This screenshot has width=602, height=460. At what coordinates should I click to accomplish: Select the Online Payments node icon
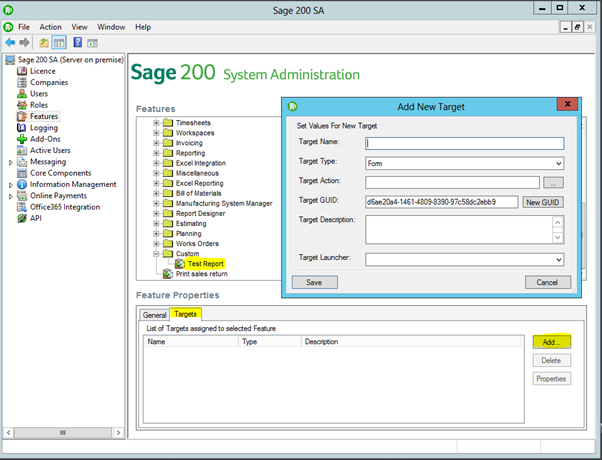coord(22,195)
